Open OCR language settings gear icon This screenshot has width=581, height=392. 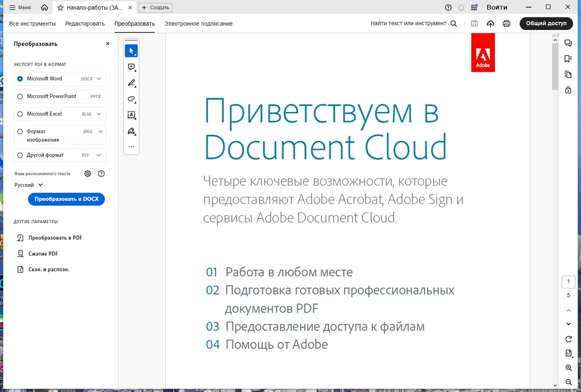click(x=88, y=174)
